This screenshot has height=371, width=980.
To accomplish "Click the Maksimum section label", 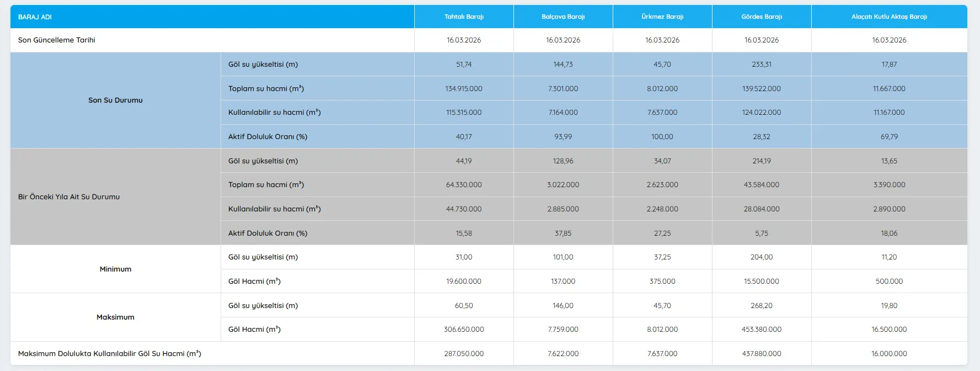I will 115,317.
